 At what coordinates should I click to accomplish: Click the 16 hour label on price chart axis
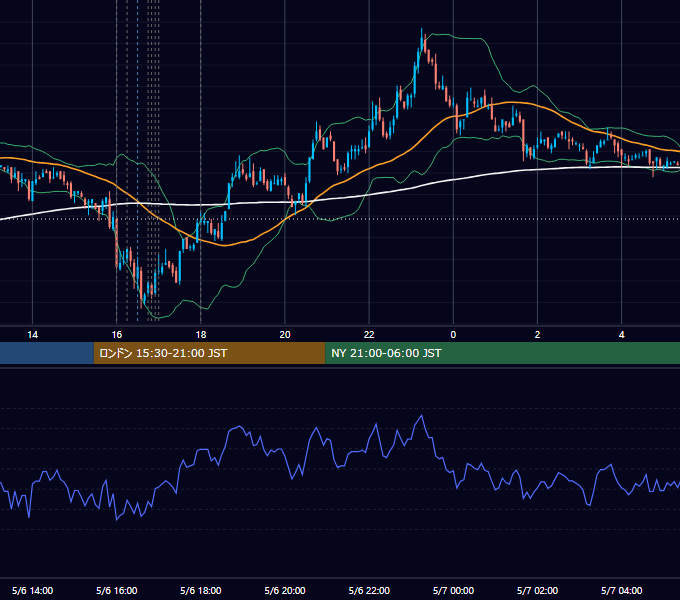pyautogui.click(x=117, y=335)
